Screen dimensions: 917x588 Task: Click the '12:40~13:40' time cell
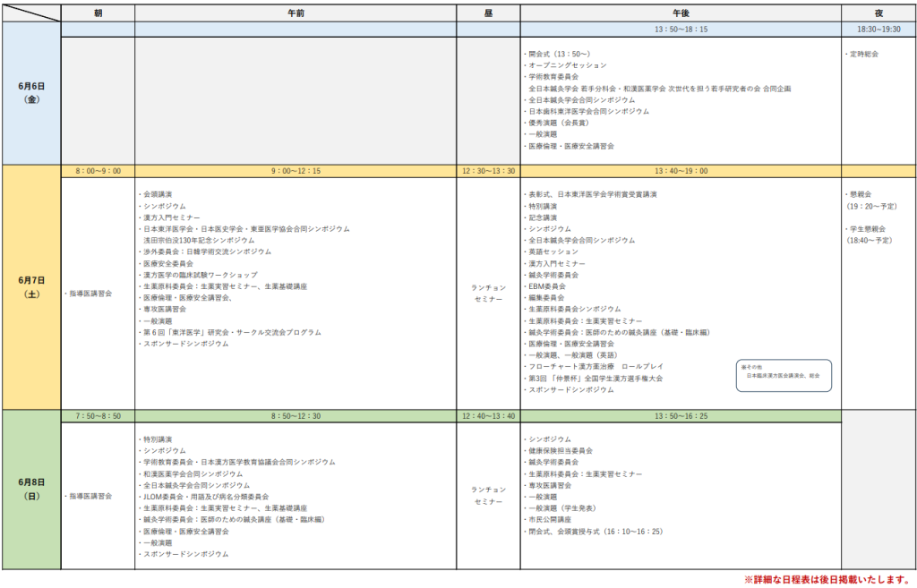tap(488, 416)
